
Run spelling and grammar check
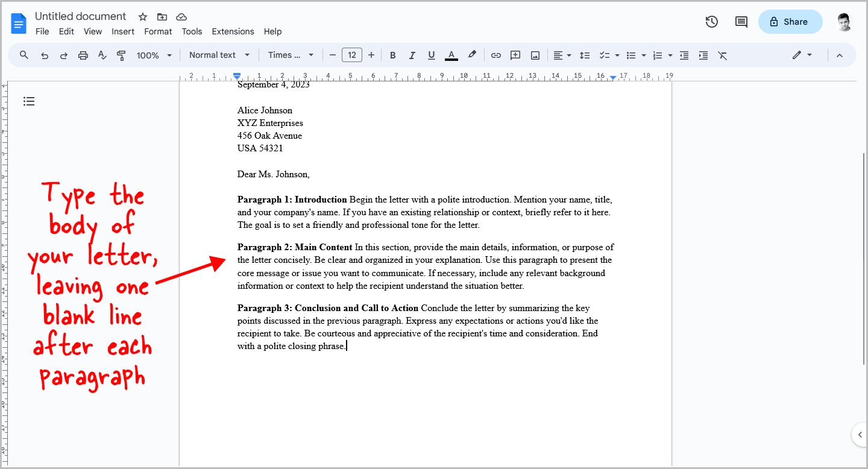pyautogui.click(x=102, y=55)
